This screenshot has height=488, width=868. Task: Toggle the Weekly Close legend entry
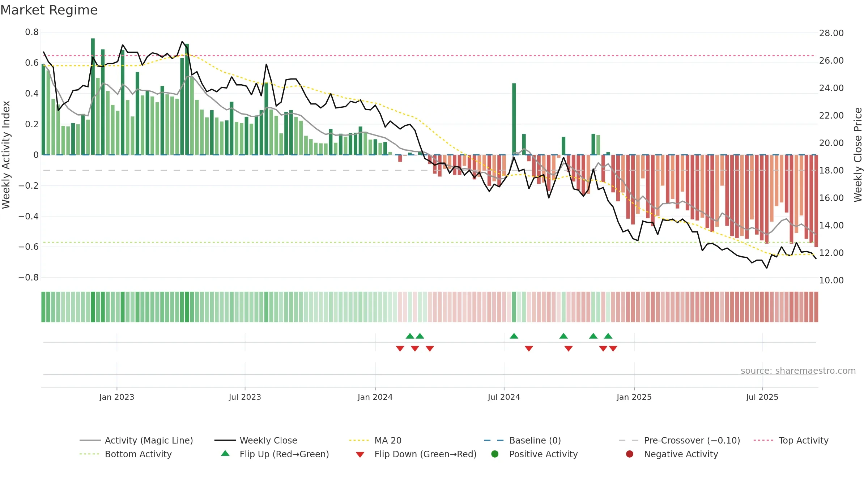click(256, 440)
